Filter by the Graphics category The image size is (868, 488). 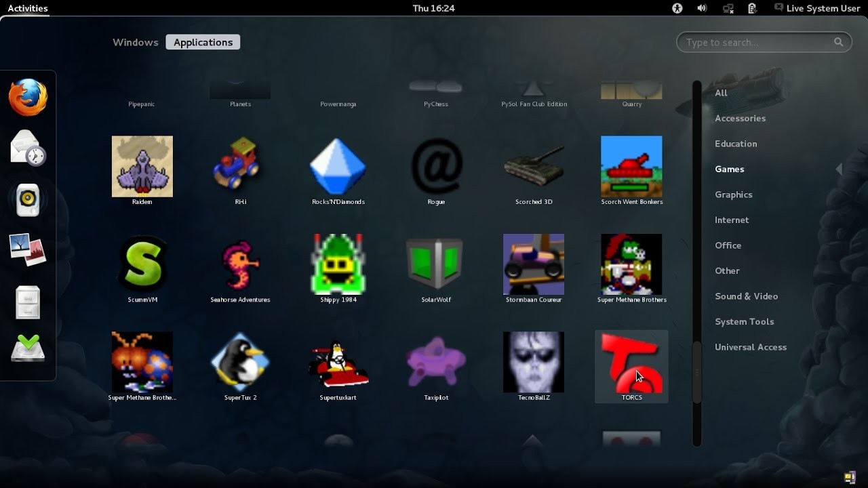click(x=733, y=195)
